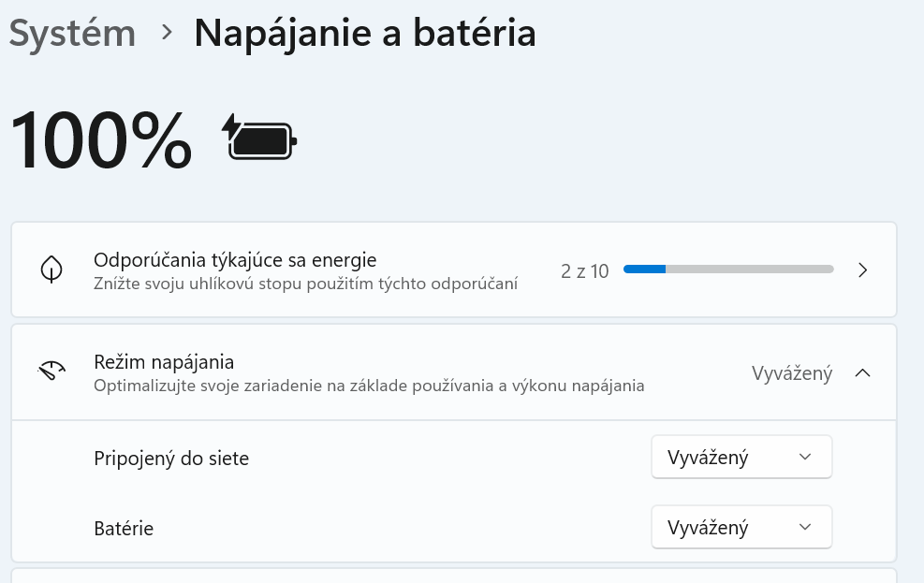The image size is (924, 583).
Task: Click the power mode gauge icon
Action: [51, 372]
